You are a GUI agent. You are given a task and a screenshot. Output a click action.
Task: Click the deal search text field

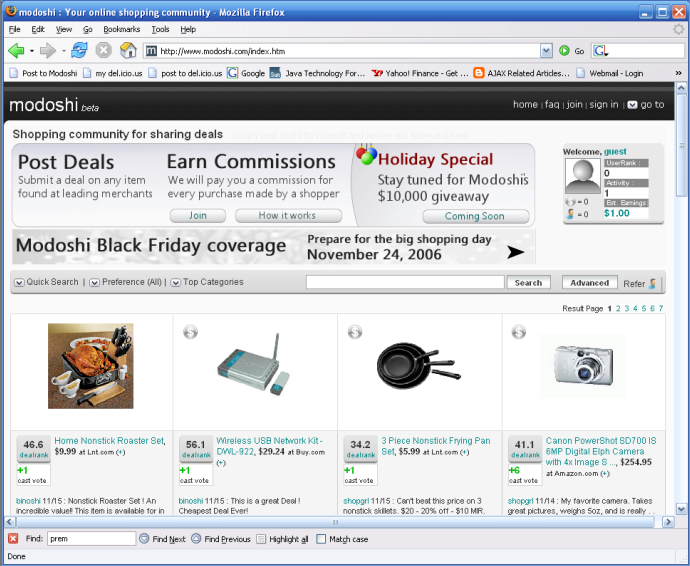point(405,283)
